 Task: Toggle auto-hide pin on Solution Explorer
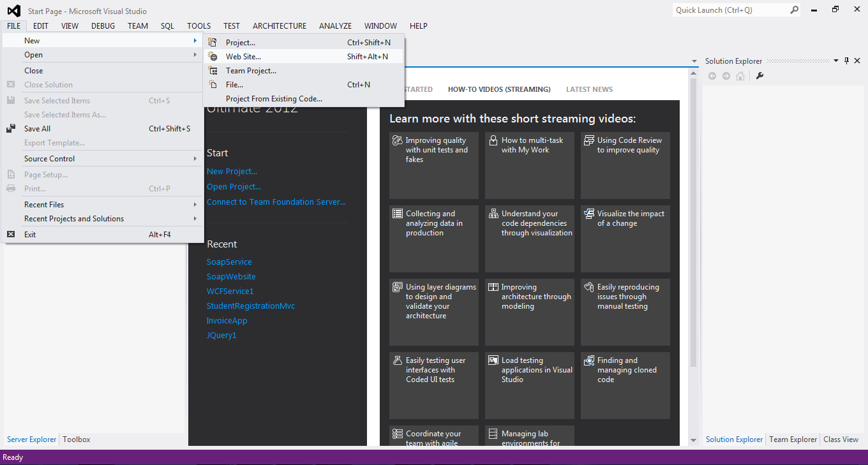click(847, 61)
